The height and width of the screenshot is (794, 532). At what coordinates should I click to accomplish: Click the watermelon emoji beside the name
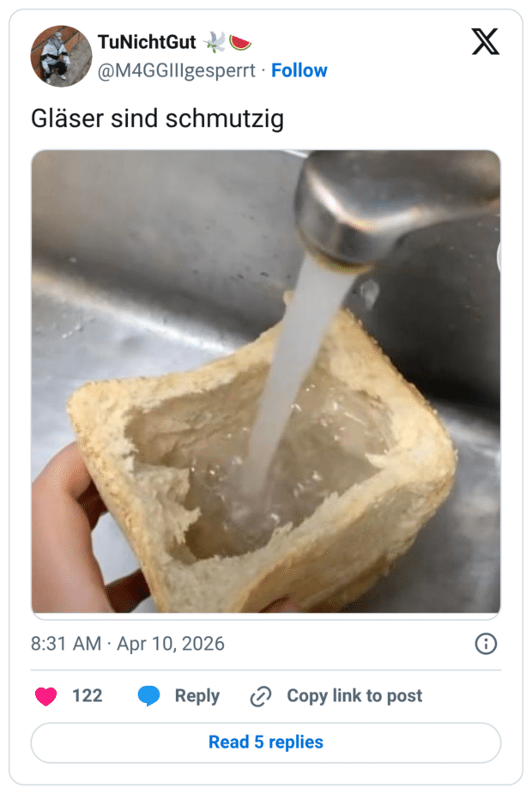point(240,41)
